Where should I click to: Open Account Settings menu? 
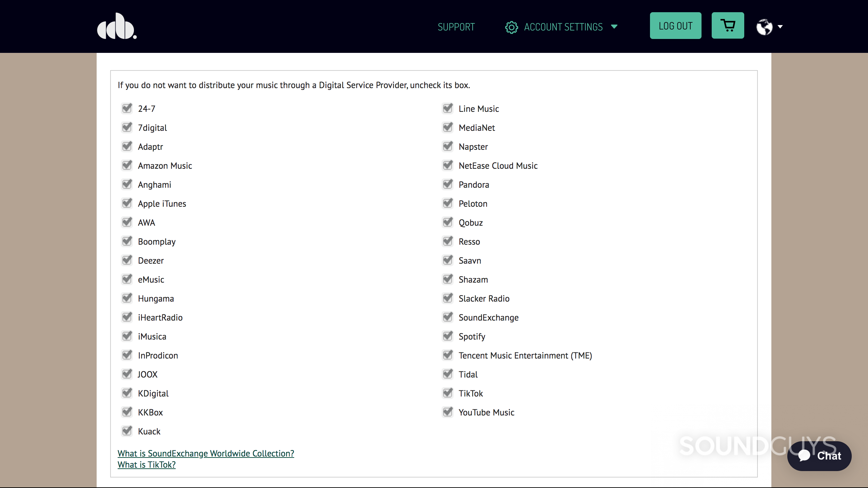(563, 27)
